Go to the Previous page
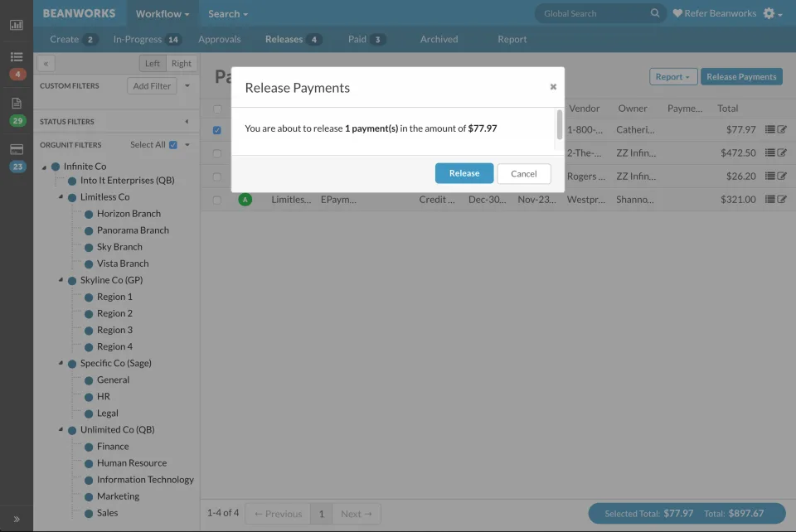Viewport: 796px width, 532px height. click(x=278, y=514)
